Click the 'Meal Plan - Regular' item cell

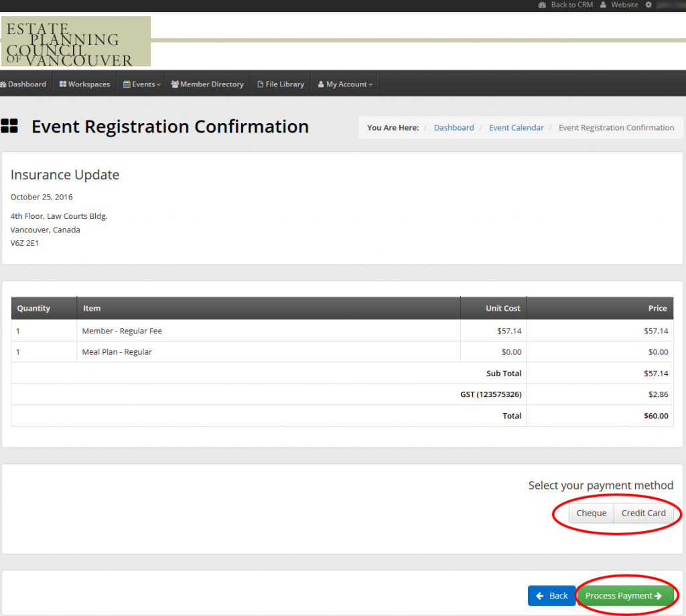(269, 352)
